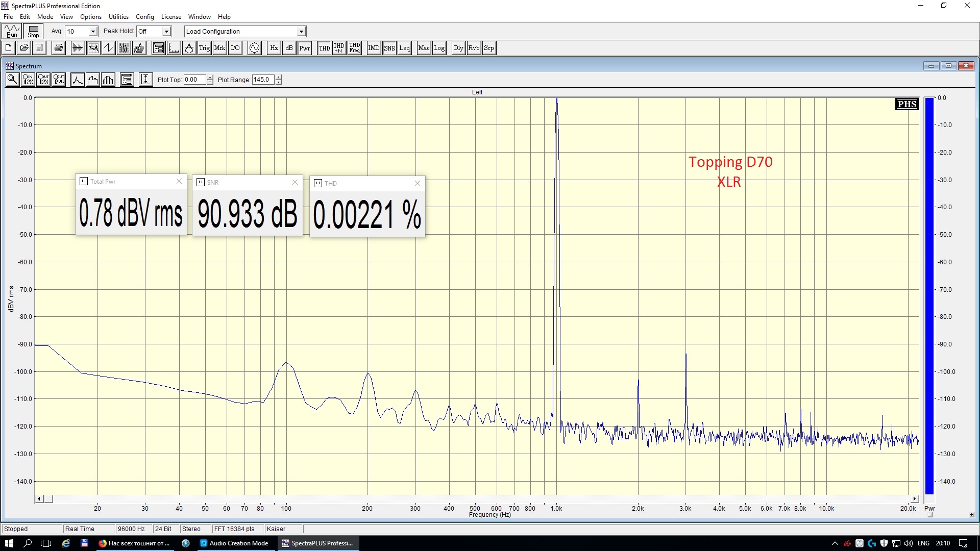Click the Zoom Out Full icon
The height and width of the screenshot is (551, 980).
(59, 80)
